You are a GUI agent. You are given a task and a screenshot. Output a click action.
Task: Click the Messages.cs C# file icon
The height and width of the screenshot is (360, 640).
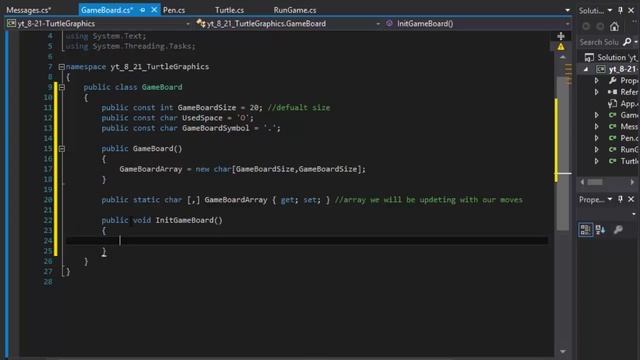point(613,127)
